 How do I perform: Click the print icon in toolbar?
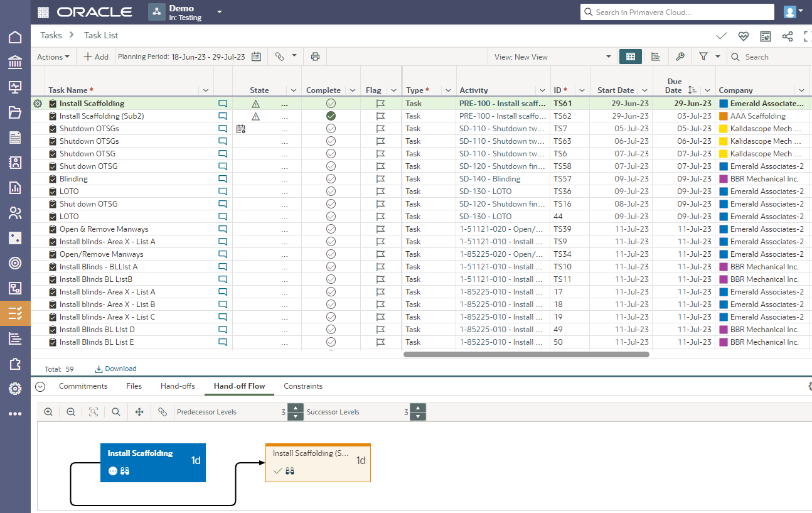point(315,57)
